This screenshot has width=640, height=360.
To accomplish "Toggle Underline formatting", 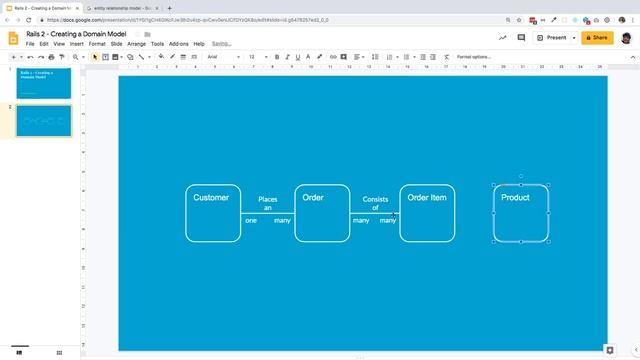I will point(298,57).
